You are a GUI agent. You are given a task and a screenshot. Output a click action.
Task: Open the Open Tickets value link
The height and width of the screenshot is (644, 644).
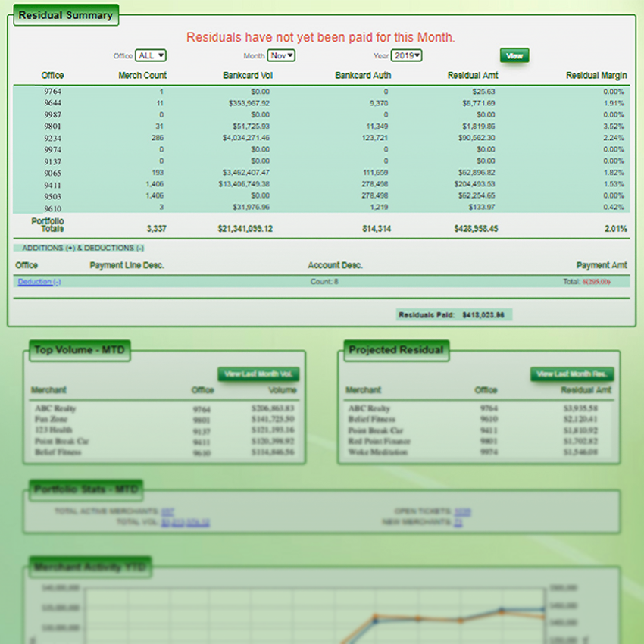462,511
